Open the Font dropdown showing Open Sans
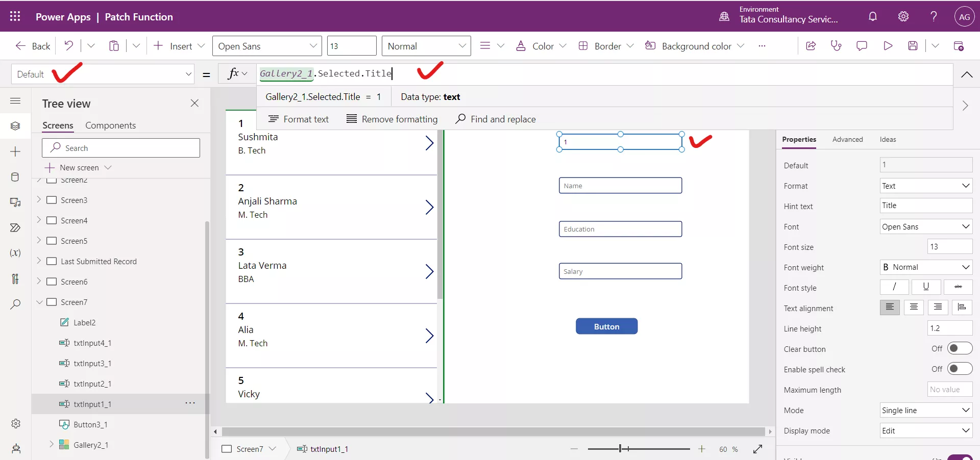This screenshot has height=460, width=980. [x=925, y=226]
